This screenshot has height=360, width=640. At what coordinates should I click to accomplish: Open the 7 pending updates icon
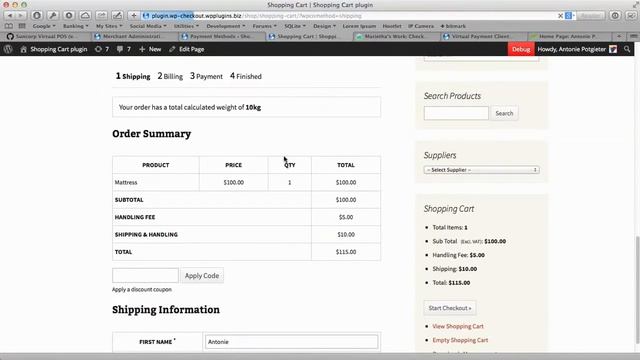(x=102, y=49)
